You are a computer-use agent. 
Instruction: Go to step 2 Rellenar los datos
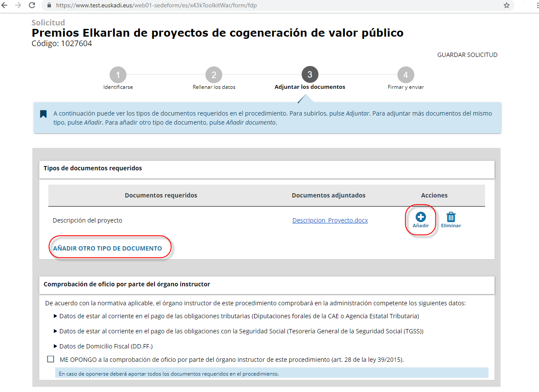pyautogui.click(x=214, y=75)
